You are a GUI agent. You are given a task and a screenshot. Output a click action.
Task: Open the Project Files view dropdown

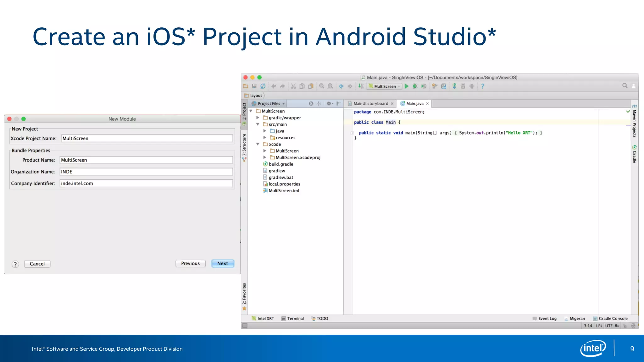268,103
